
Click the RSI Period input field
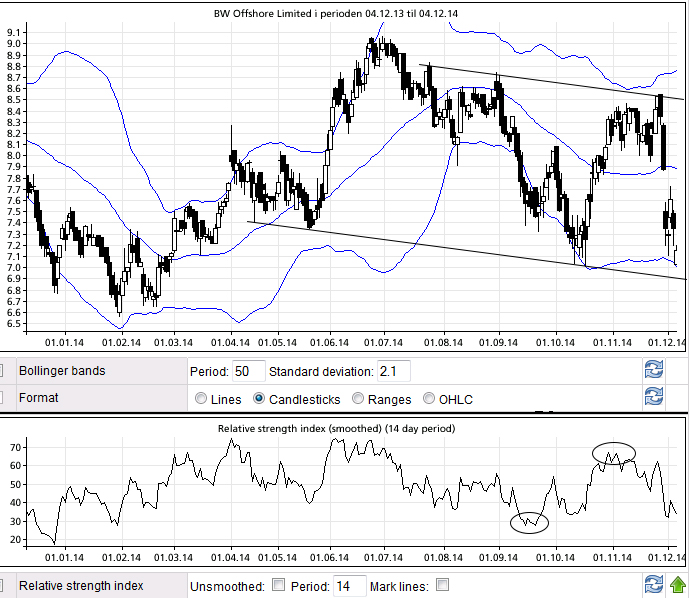tap(349, 585)
